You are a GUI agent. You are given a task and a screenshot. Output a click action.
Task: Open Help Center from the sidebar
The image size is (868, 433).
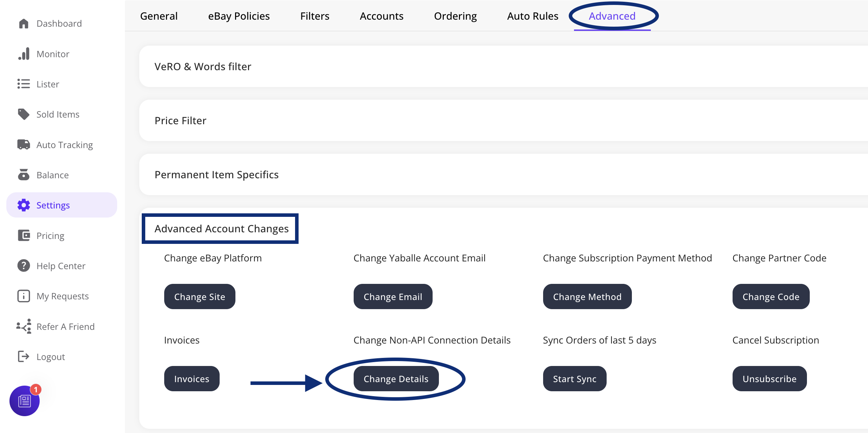point(61,266)
